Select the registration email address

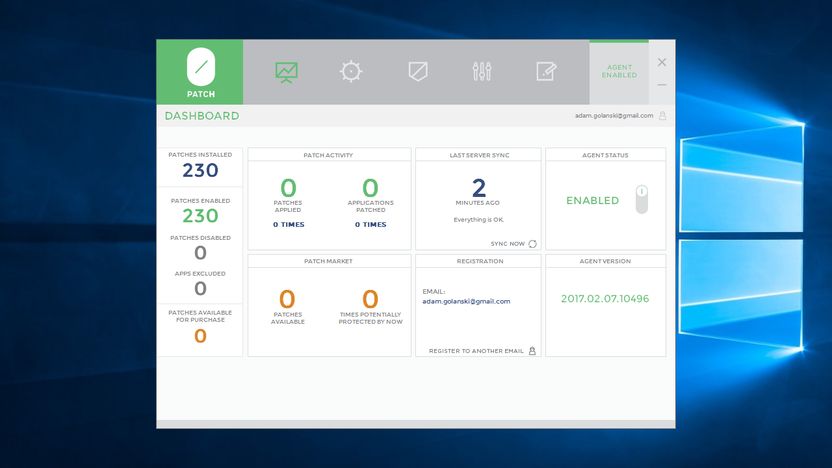466,301
